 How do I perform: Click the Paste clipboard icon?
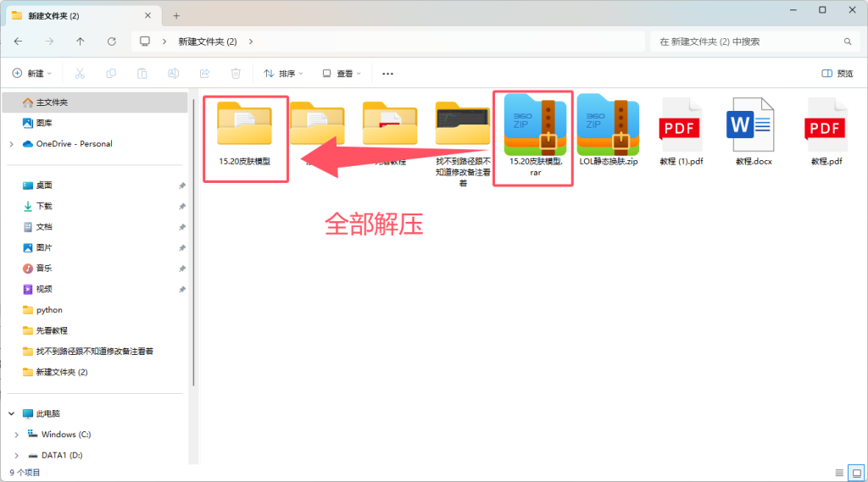(142, 74)
